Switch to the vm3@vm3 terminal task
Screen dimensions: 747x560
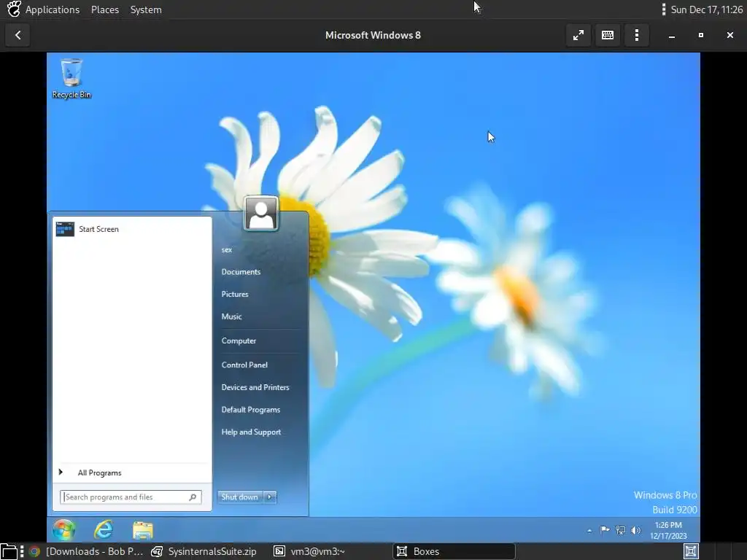[x=309, y=551]
